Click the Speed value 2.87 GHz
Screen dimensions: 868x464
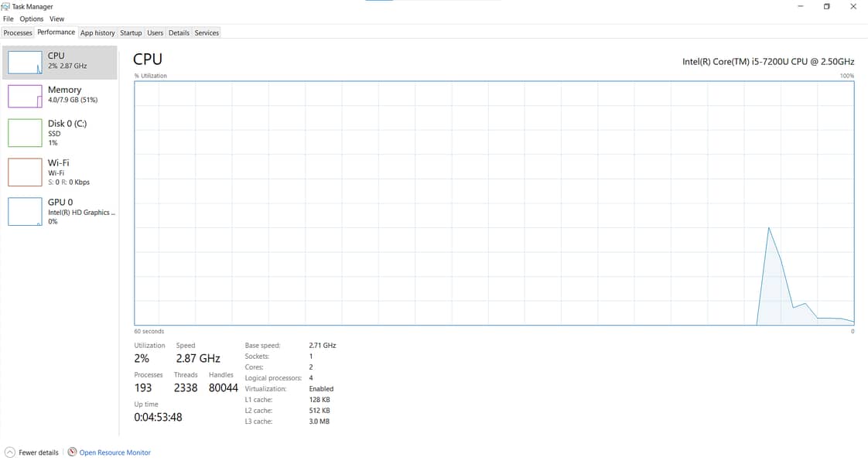tap(198, 358)
